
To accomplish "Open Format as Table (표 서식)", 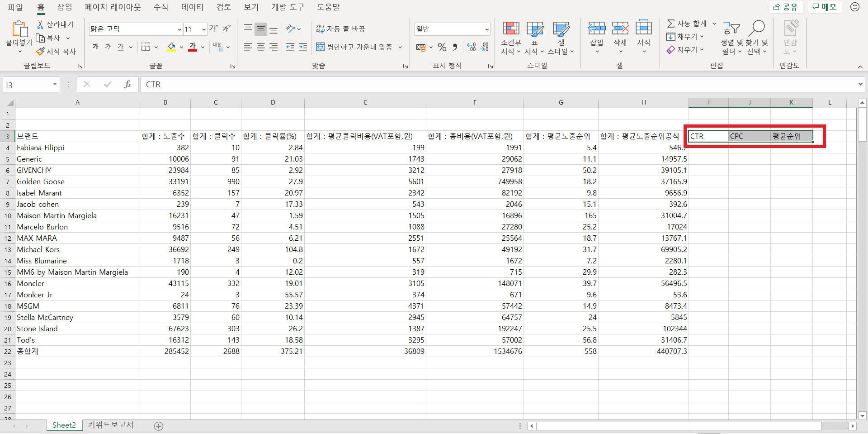I will coord(534,38).
